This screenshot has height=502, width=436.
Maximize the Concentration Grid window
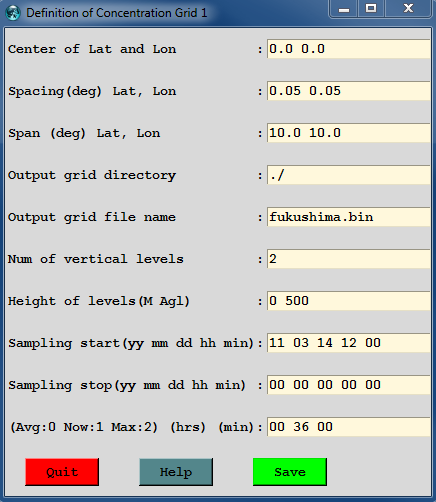[371, 8]
